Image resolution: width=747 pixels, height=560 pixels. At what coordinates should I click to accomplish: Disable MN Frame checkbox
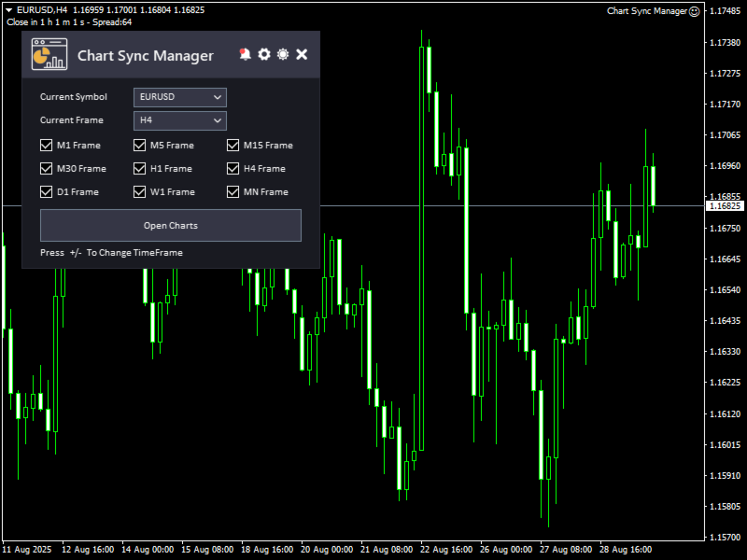(x=233, y=192)
